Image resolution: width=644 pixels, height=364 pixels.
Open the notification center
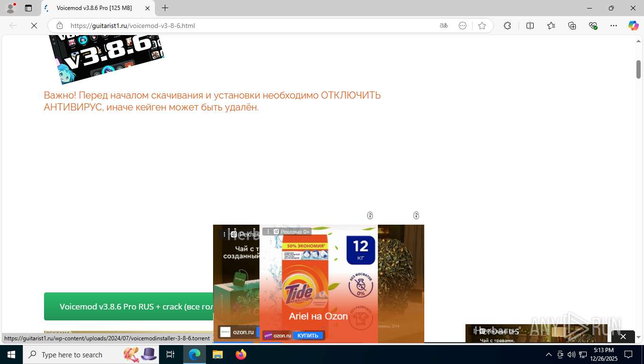click(628, 355)
